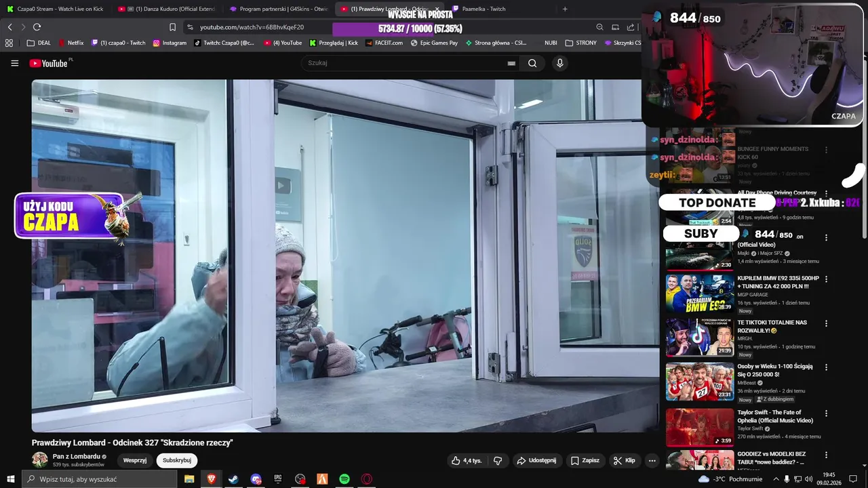Viewport: 868px width, 488px height.
Task: Open volume control from the system tray
Action: (808, 479)
